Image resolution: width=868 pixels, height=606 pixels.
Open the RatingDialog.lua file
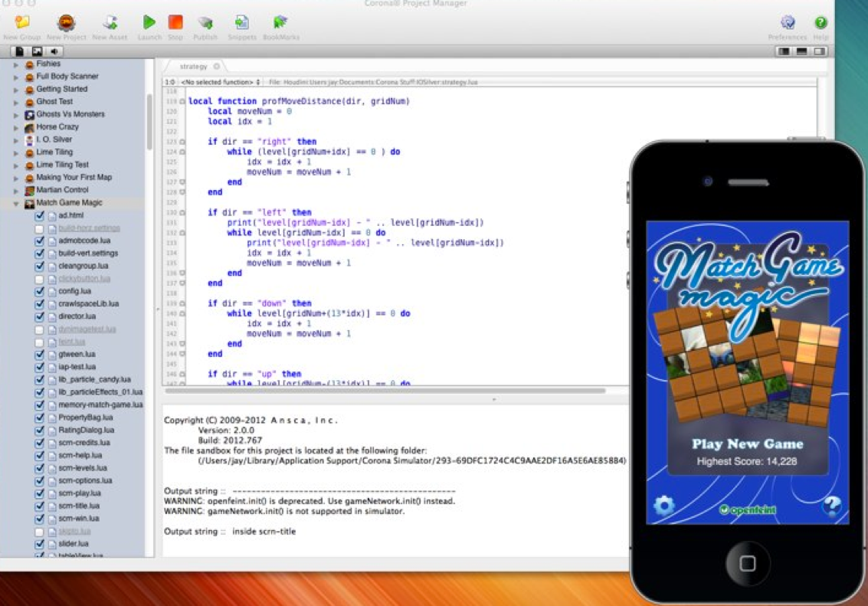tap(86, 430)
